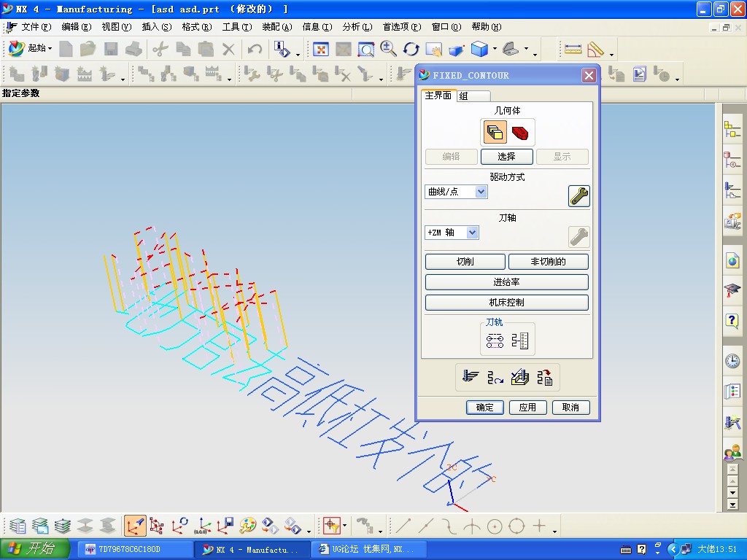Screen dimensions: 747x560
Task: Select the red check geometry icon
Action: (x=519, y=133)
